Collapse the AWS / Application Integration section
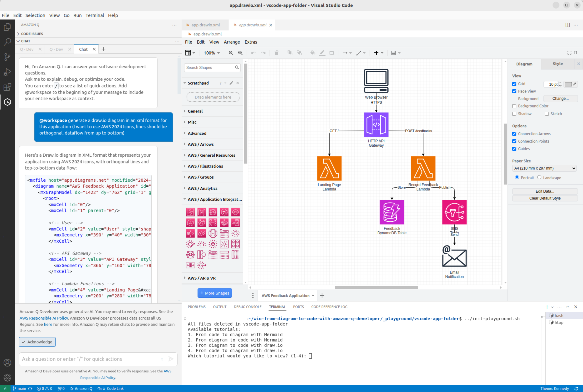The image size is (583, 392). (x=215, y=199)
